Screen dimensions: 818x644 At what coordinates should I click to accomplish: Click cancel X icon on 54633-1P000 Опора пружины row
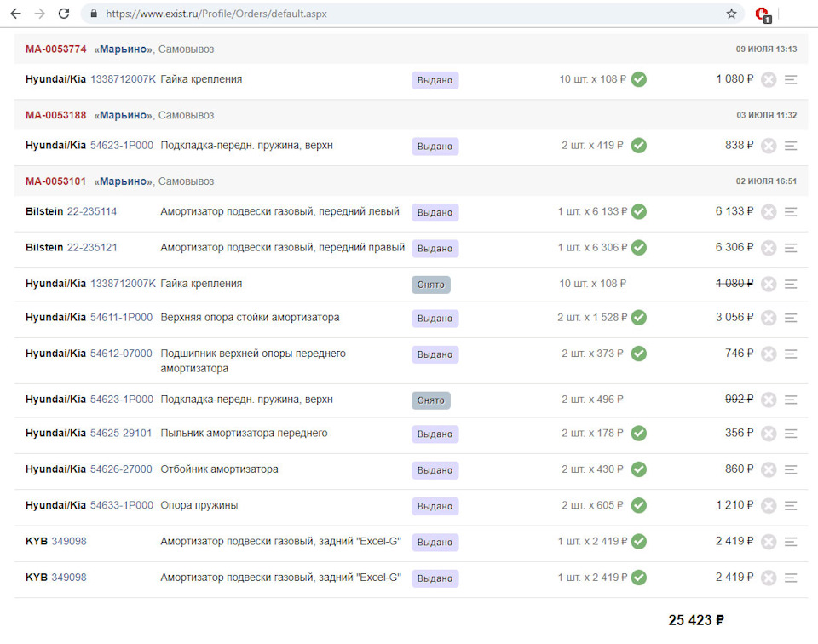769,506
